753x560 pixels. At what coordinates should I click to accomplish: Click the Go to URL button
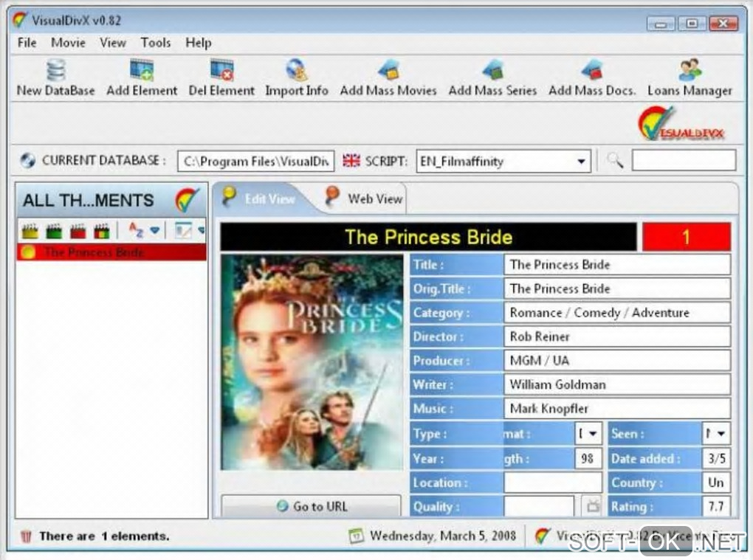click(312, 506)
